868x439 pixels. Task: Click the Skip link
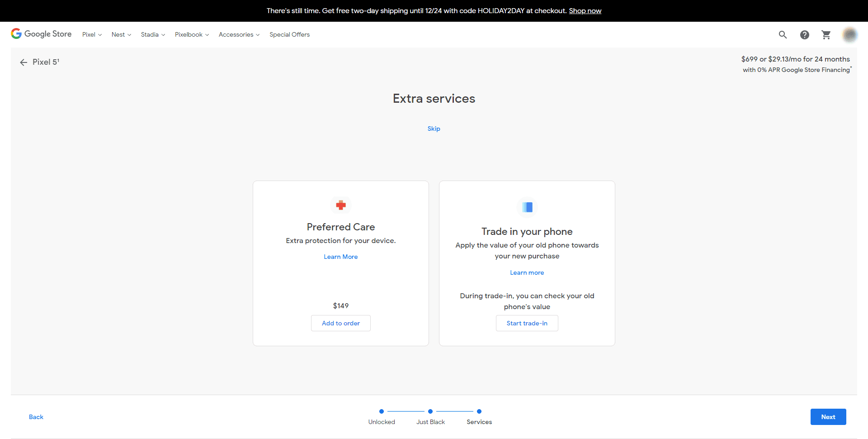point(434,129)
